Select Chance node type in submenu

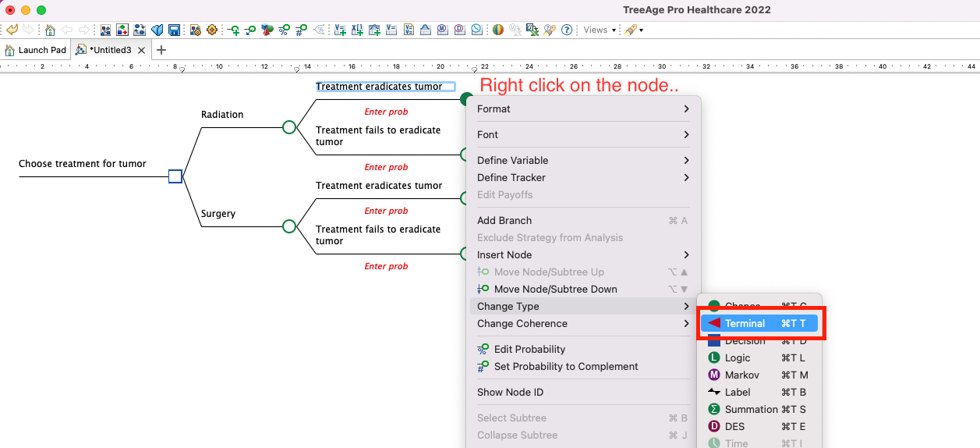(760, 306)
